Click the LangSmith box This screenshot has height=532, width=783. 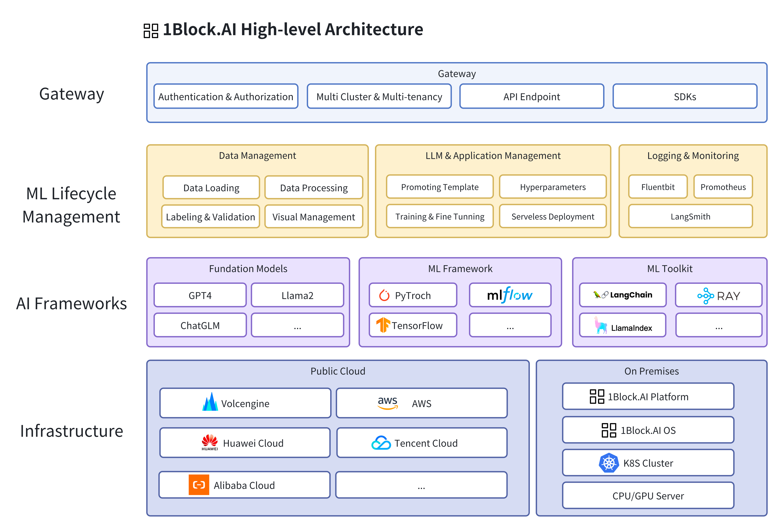[690, 216]
